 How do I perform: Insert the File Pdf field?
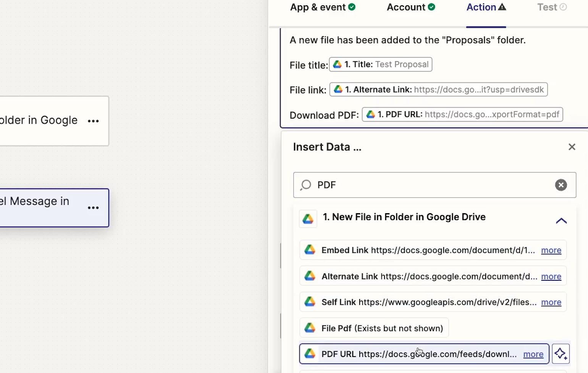coord(374,328)
